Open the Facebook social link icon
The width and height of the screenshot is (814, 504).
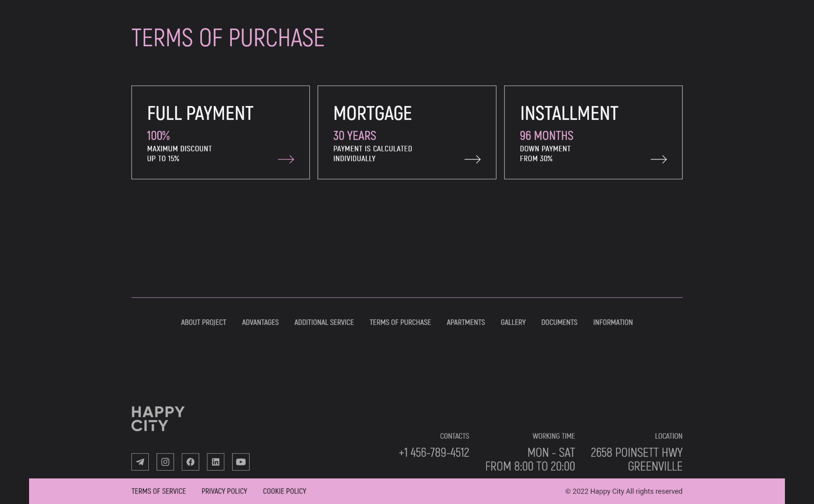click(190, 462)
